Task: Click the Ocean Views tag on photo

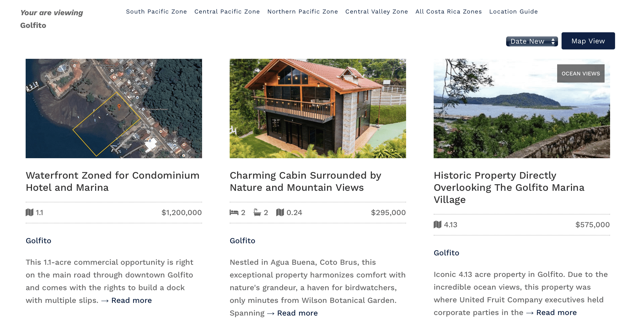Action: (x=581, y=73)
